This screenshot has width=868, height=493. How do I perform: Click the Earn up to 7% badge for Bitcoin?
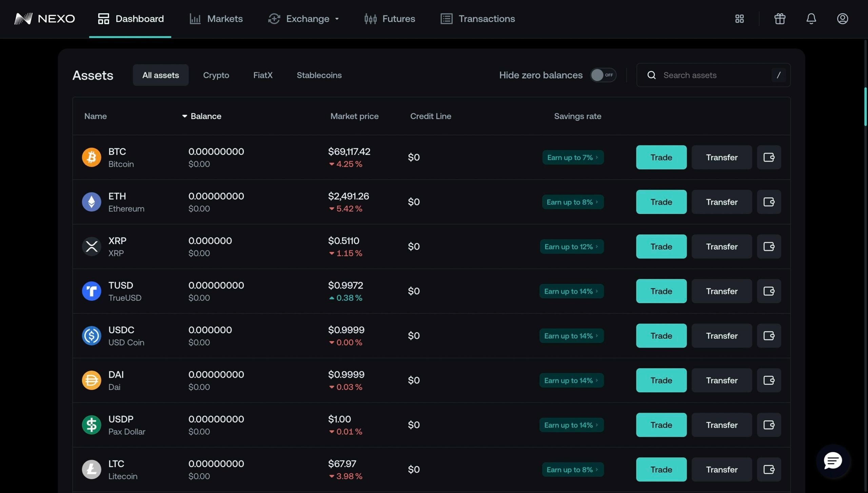pos(573,157)
